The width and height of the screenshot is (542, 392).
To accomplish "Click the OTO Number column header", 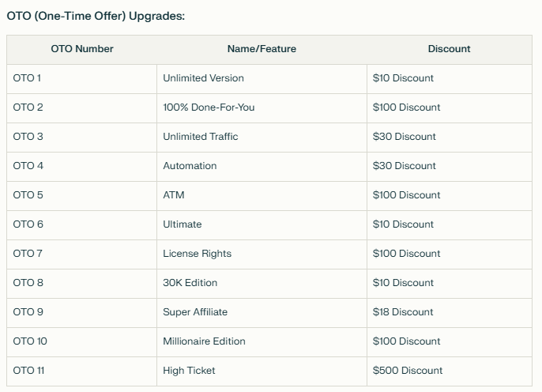I will point(82,49).
